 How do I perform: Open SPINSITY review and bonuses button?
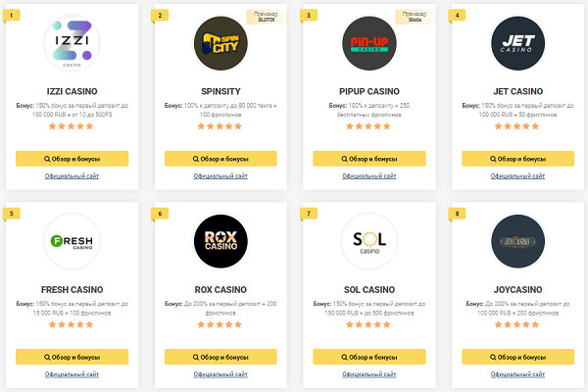(x=221, y=158)
